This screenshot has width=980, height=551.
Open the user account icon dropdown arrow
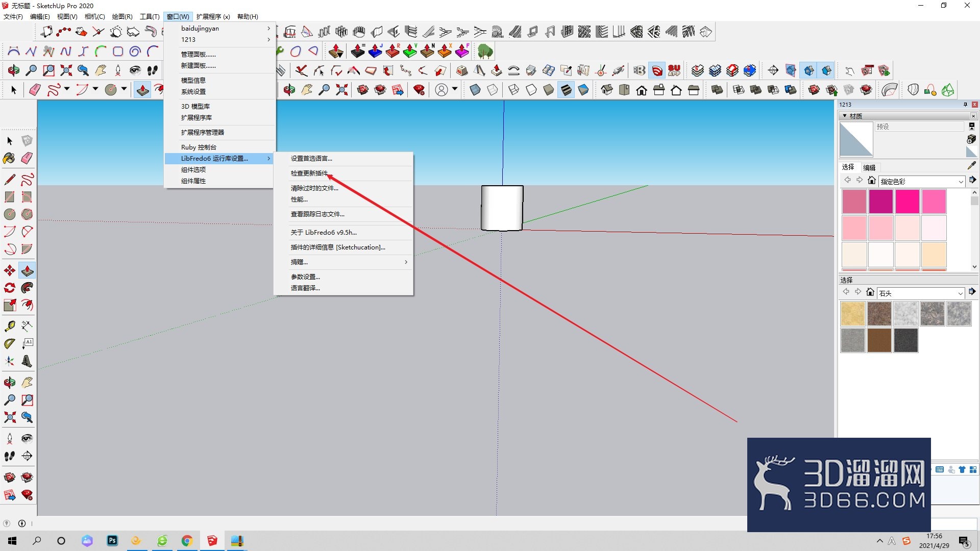[455, 89]
